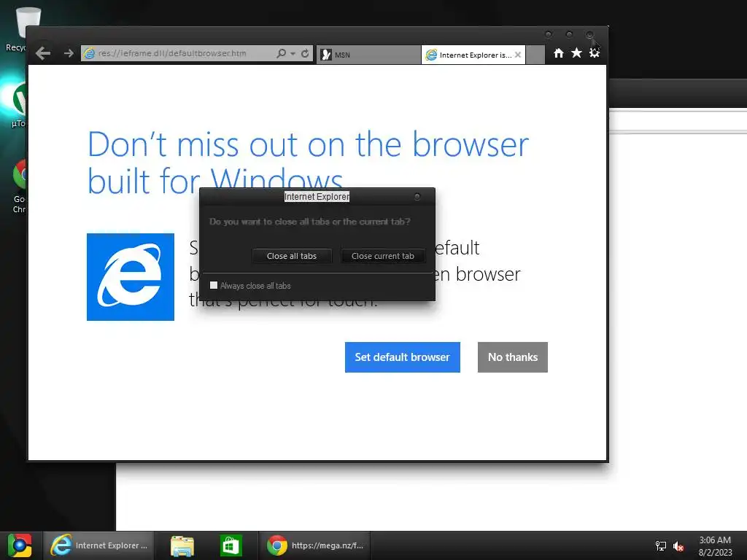Image resolution: width=747 pixels, height=560 pixels.
Task: Click the Close current tab button
Action: [382, 256]
